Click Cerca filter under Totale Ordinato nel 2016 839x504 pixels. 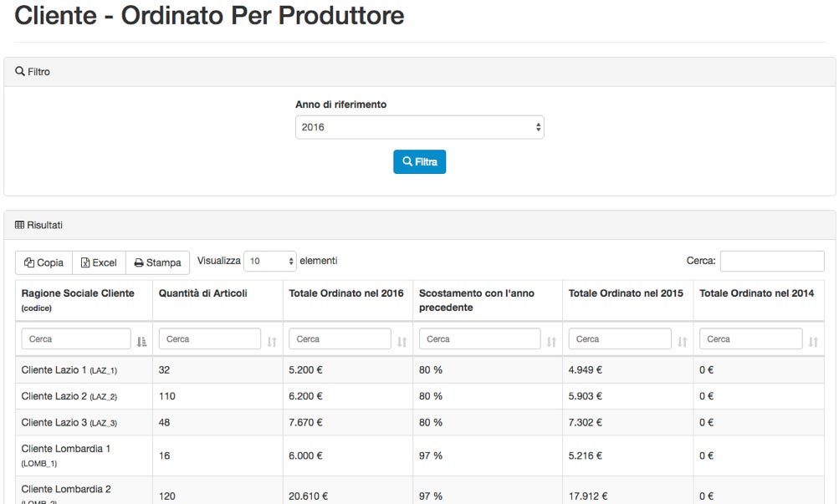[340, 339]
